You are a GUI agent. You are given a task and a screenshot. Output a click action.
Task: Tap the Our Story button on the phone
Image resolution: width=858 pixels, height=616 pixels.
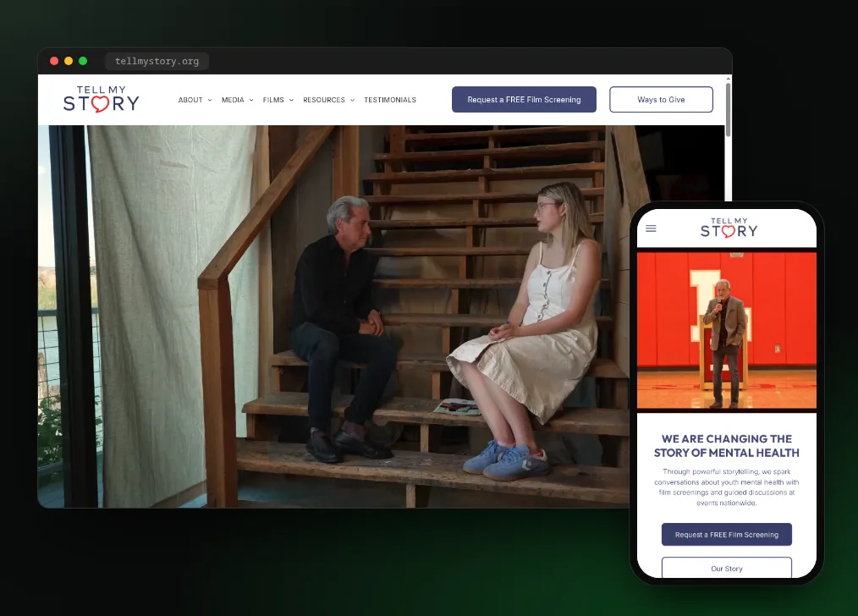click(x=727, y=568)
